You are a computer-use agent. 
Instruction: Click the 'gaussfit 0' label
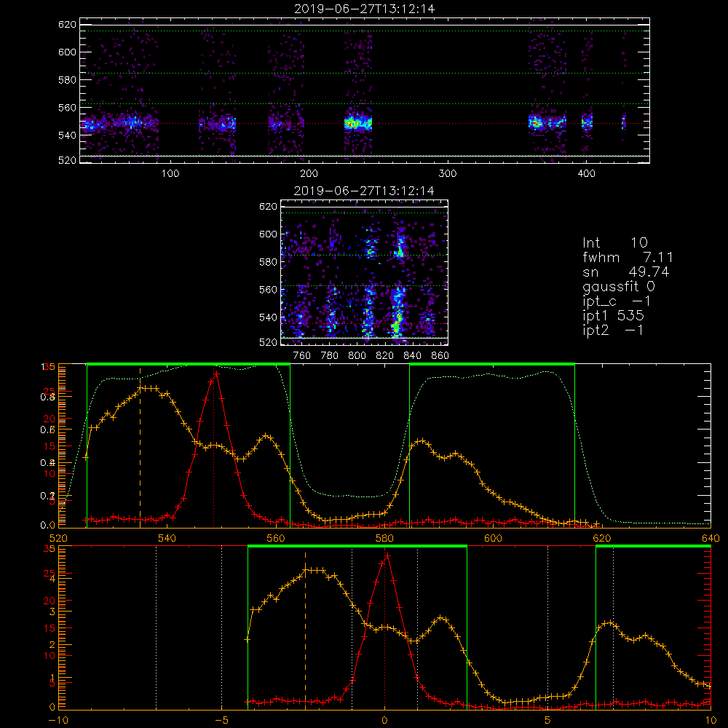619,286
